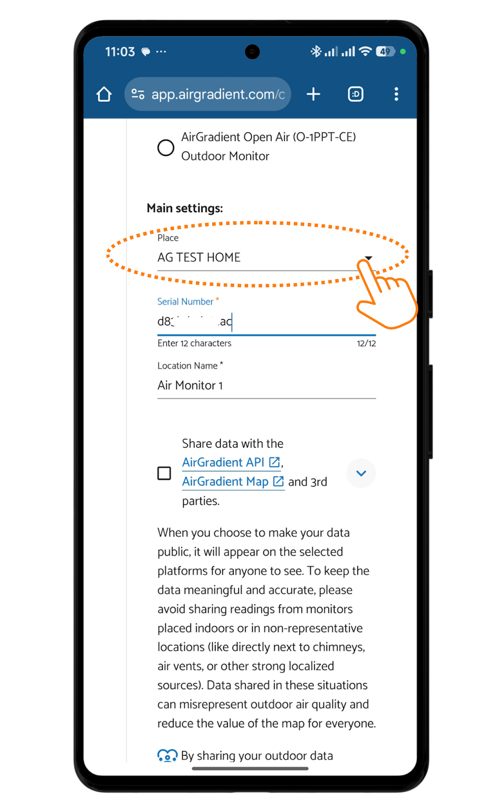Viewport: 504px width, 812px height.
Task: Open a new tab with plus icon
Action: (313, 94)
